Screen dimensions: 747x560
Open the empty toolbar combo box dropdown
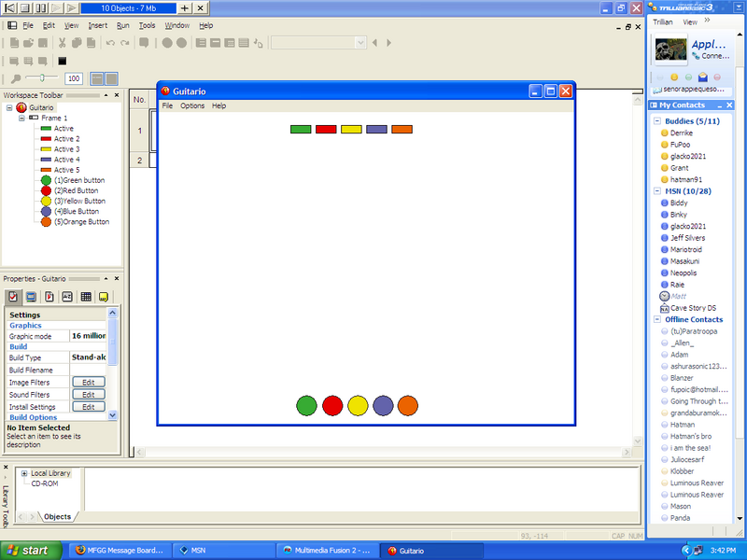pyautogui.click(x=359, y=42)
